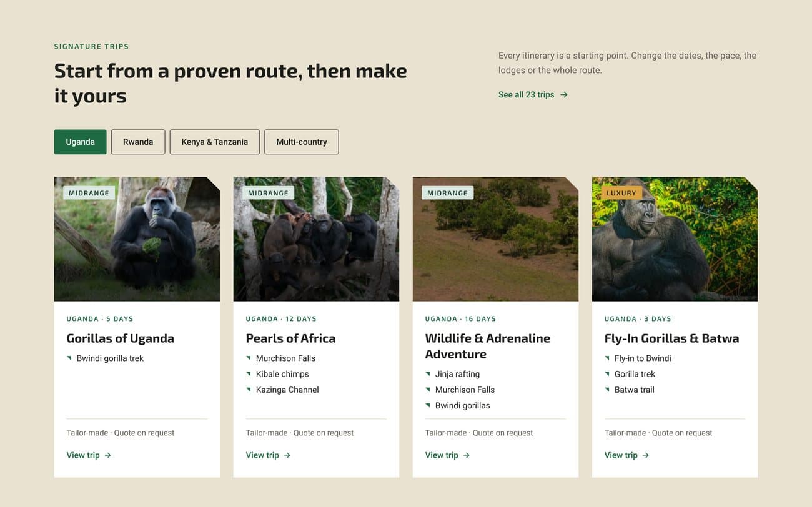The image size is (812, 507).
Task: Click the Kazinga Channel highlight
Action: 287,390
